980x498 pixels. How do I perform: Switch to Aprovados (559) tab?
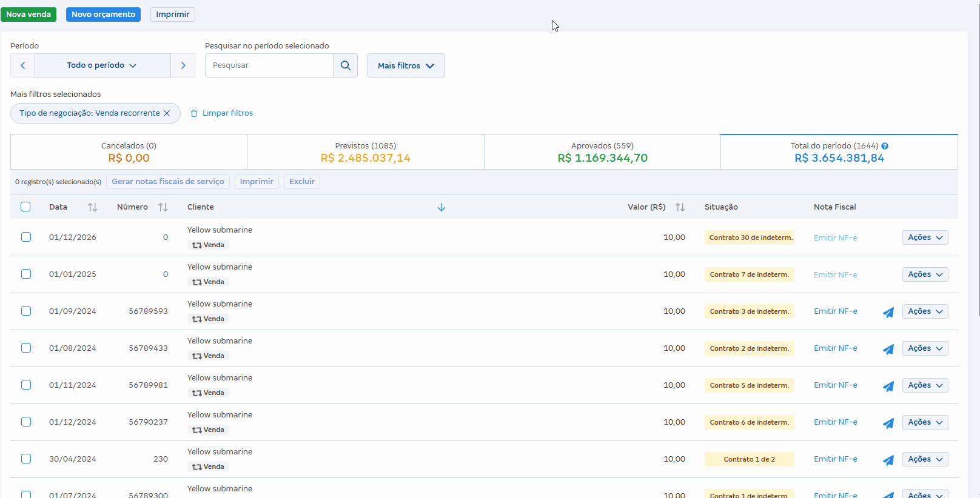602,152
